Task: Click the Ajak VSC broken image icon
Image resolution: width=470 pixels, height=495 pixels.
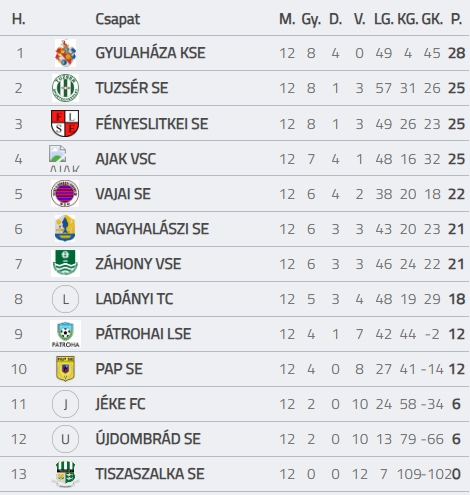Action: pyautogui.click(x=64, y=158)
